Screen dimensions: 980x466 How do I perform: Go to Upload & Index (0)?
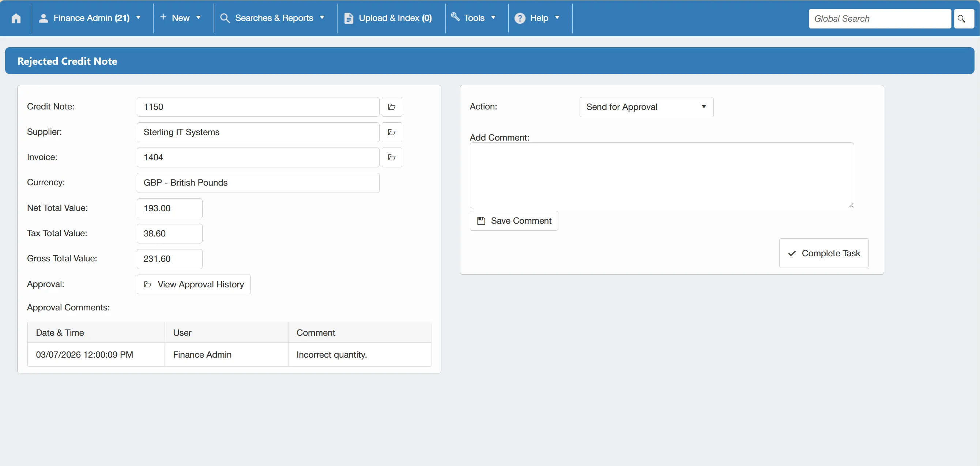coord(388,18)
